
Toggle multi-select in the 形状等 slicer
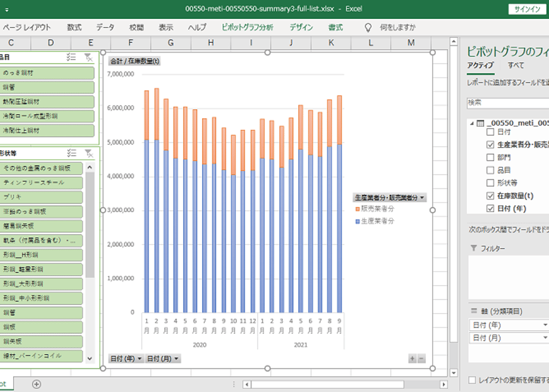[x=71, y=153]
